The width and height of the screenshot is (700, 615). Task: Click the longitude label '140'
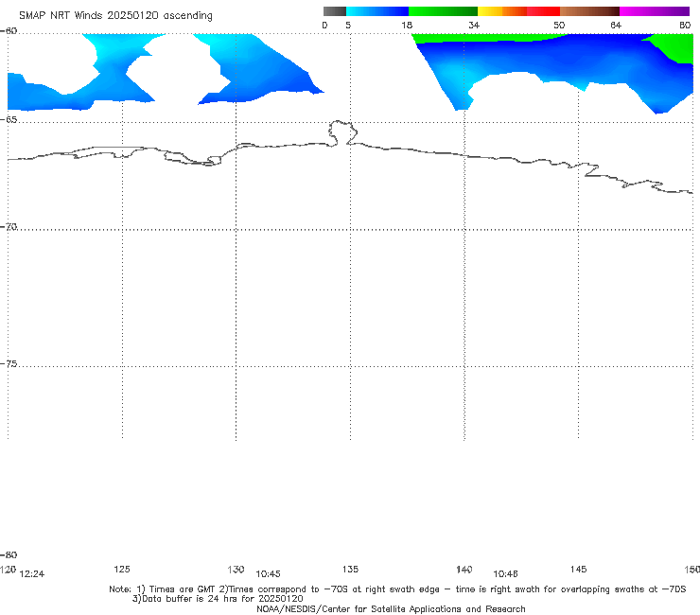coord(464,570)
